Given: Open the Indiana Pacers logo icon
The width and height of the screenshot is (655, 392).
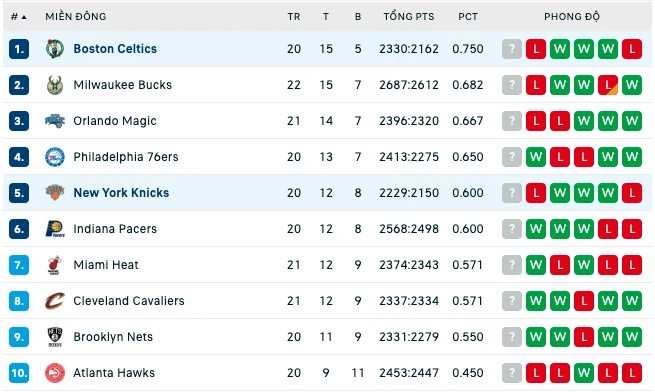Looking at the screenshot, I should 55,229.
